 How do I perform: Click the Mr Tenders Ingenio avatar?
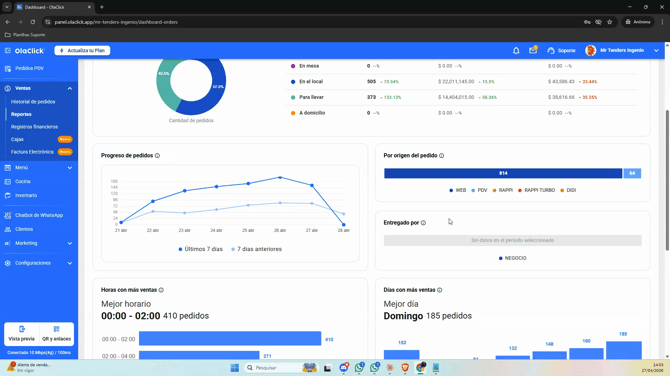[591, 50]
